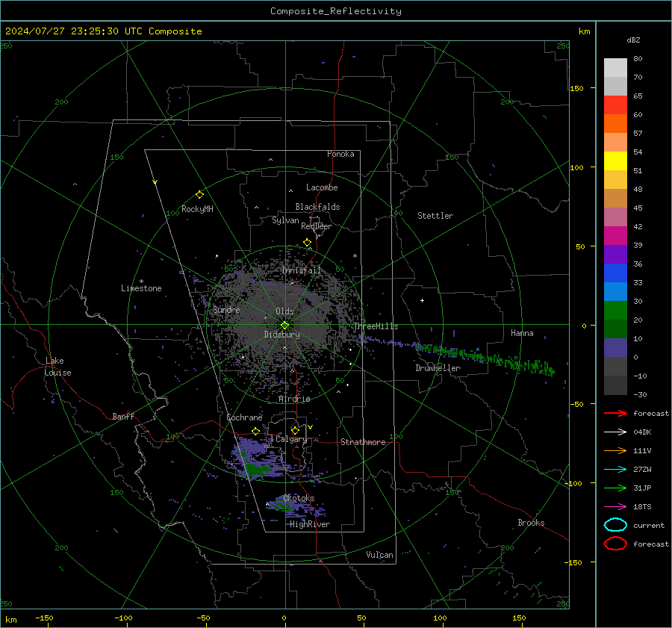The width and height of the screenshot is (672, 628).
Task: Click the RockyMH label
Action: 197,209
